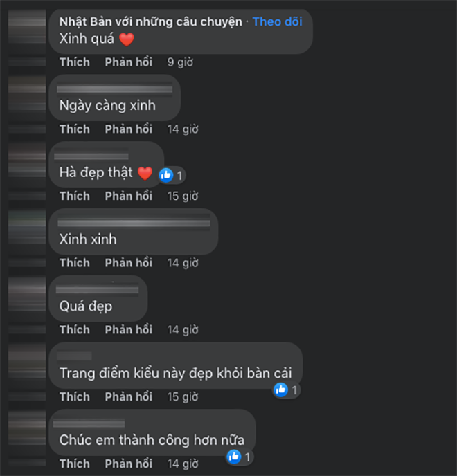
Task: Open 'Nhật Bản với những câu chuyện' profile name
Action: (x=151, y=22)
